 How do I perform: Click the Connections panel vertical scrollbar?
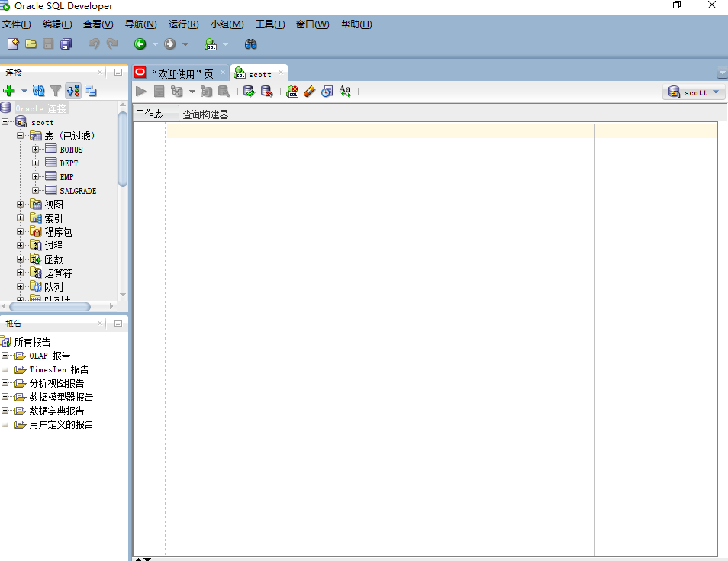coord(123,149)
